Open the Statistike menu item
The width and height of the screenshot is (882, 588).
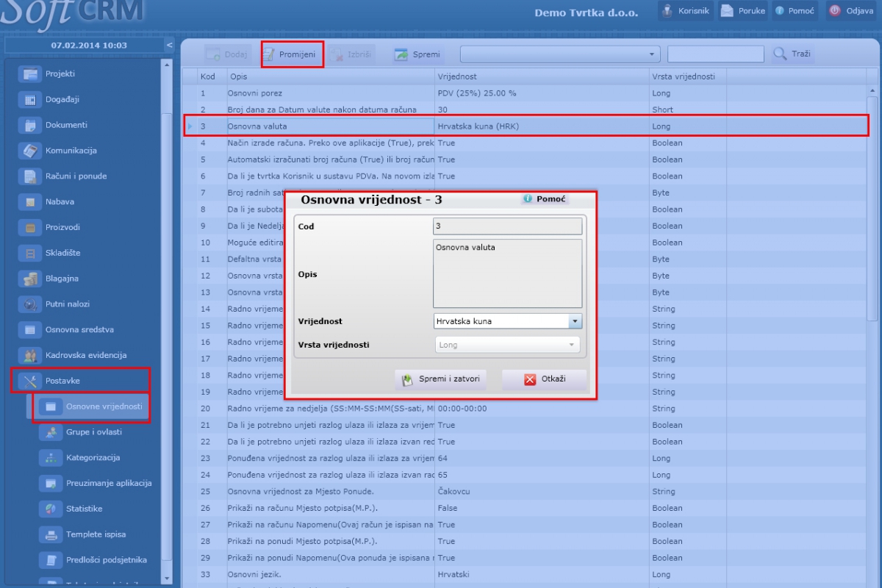85,509
